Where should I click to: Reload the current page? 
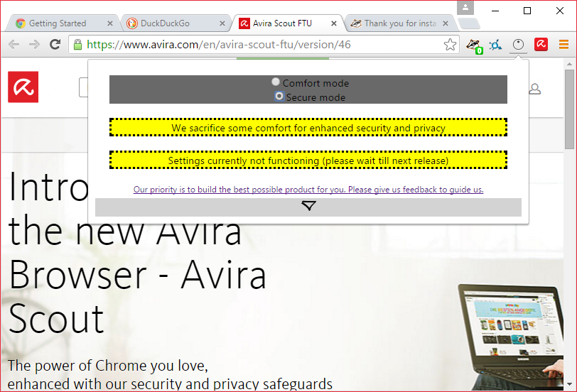click(x=55, y=45)
